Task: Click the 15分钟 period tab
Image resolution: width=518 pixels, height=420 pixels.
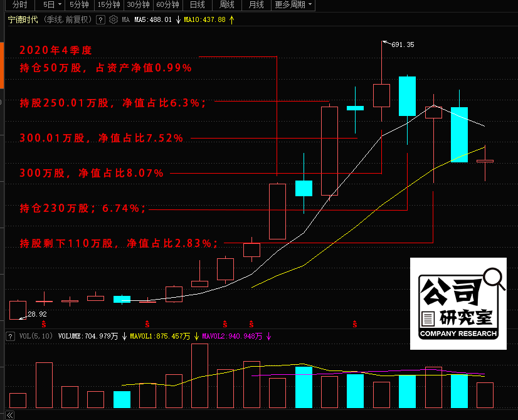Action: click(x=109, y=4)
